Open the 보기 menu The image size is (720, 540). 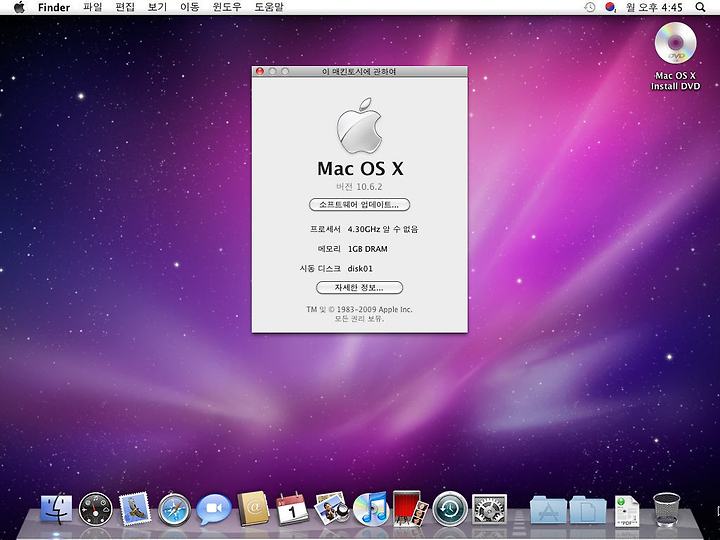pyautogui.click(x=157, y=7)
